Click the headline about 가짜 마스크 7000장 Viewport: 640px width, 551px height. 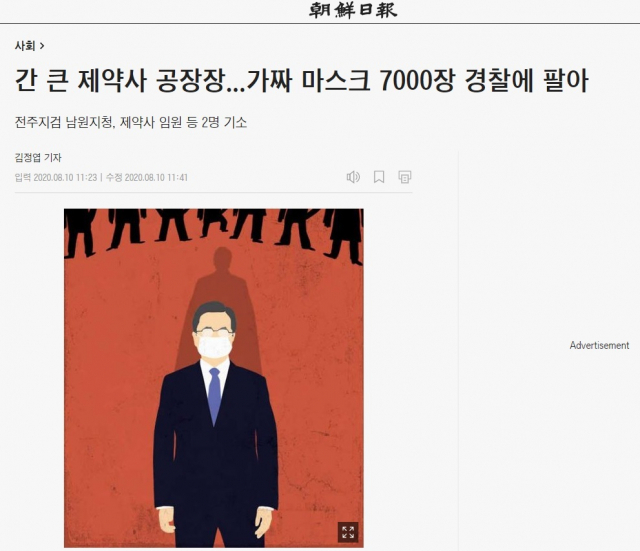(x=302, y=80)
